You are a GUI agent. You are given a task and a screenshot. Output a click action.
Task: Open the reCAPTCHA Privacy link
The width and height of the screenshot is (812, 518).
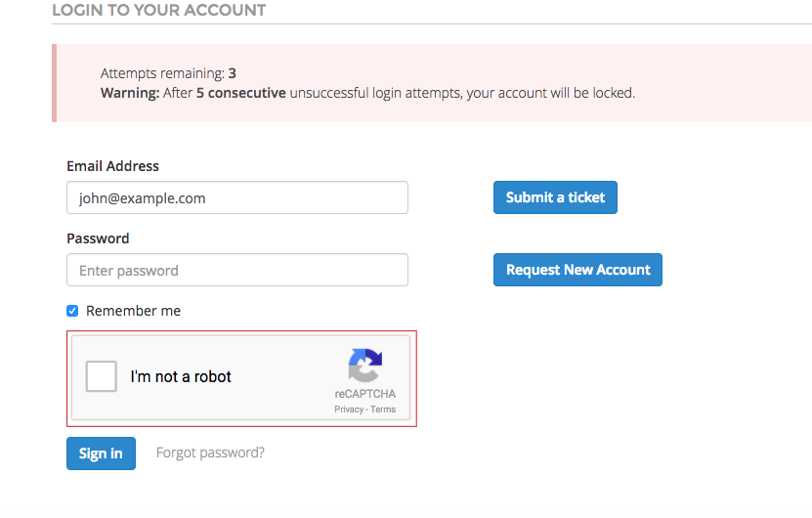pos(349,410)
